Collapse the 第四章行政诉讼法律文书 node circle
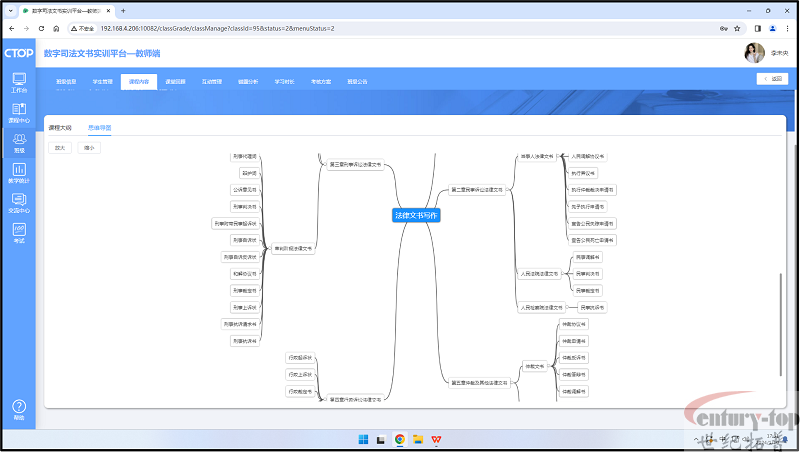Screen dimensions: 800x452 tap(324, 399)
